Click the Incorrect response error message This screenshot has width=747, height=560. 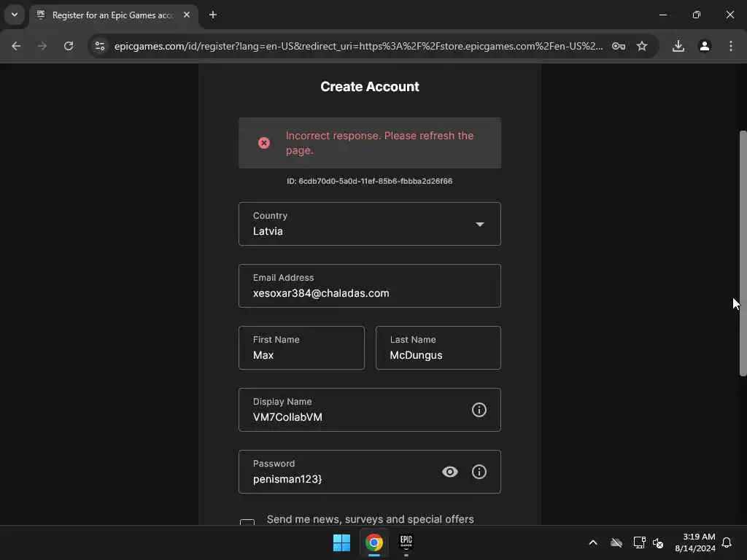[379, 143]
